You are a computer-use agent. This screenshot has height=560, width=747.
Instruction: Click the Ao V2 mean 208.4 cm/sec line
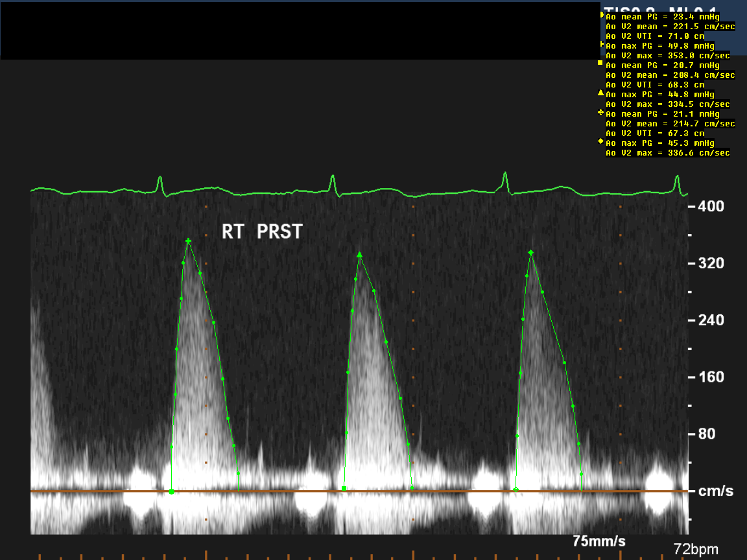click(x=670, y=75)
